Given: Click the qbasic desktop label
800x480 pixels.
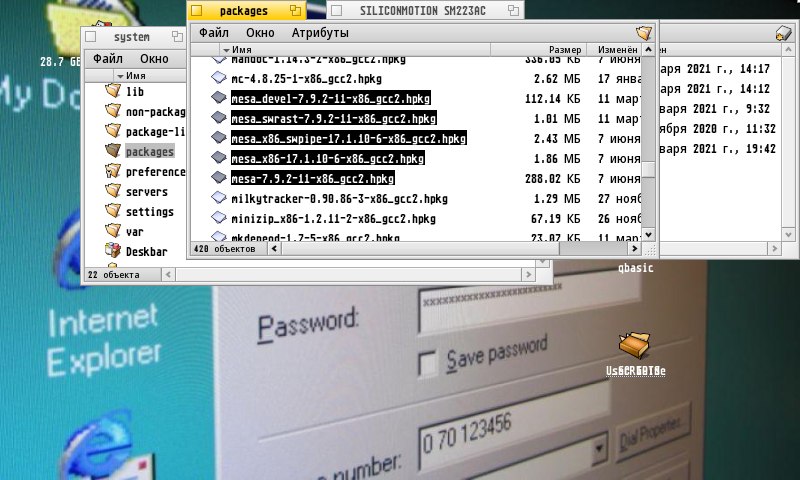Looking at the screenshot, I should (635, 267).
